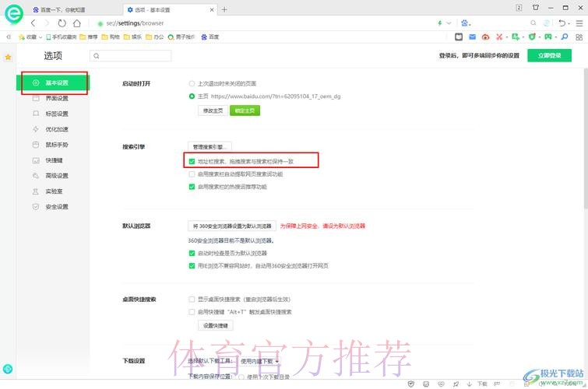Check 显示桌面快捷搜索 option
This screenshot has width=588, height=389.
pos(192,299)
